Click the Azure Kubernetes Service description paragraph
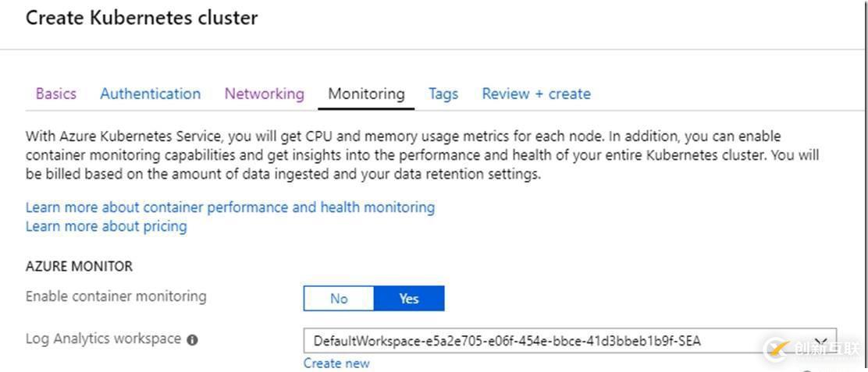The image size is (868, 372). [x=422, y=155]
